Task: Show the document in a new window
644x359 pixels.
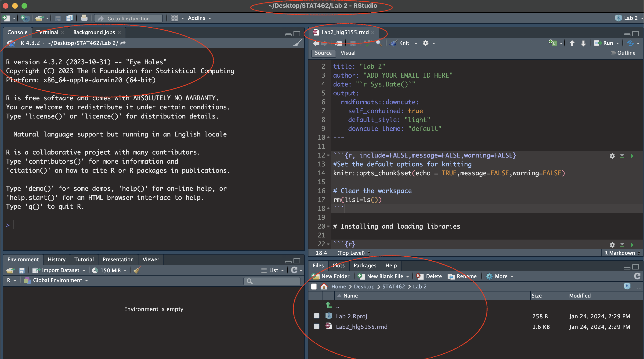Action: pyautogui.click(x=339, y=43)
